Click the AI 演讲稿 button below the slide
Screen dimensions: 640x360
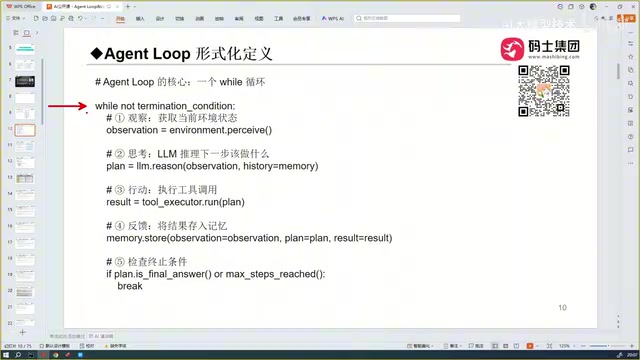[101, 336]
